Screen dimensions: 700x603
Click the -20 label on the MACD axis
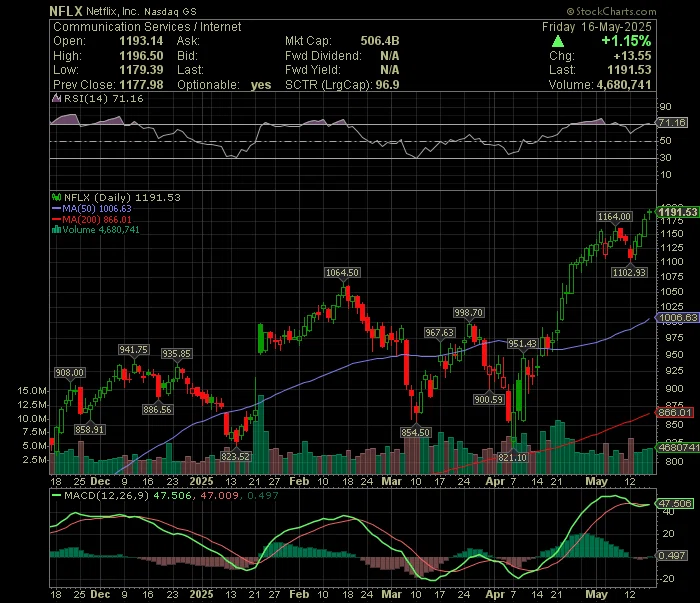click(667, 578)
